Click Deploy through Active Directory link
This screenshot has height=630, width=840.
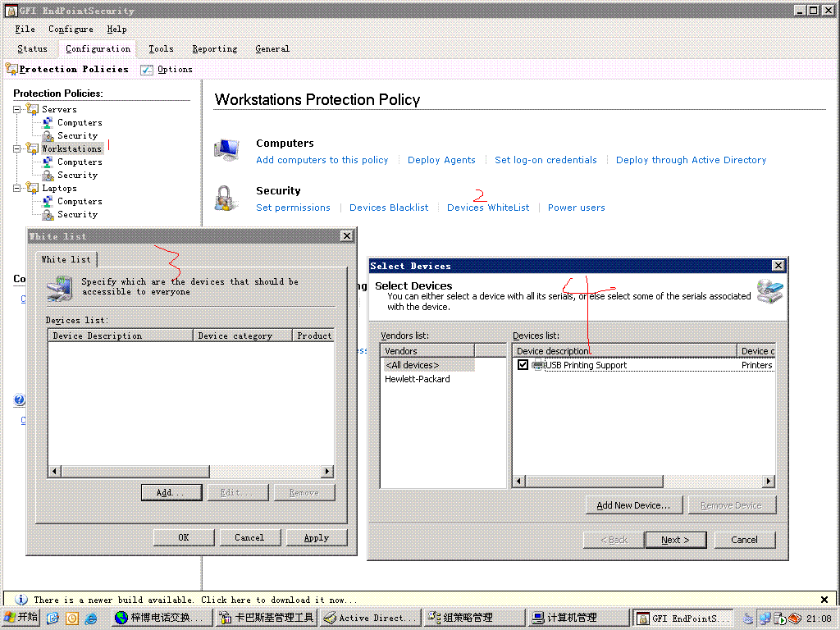[x=691, y=160]
